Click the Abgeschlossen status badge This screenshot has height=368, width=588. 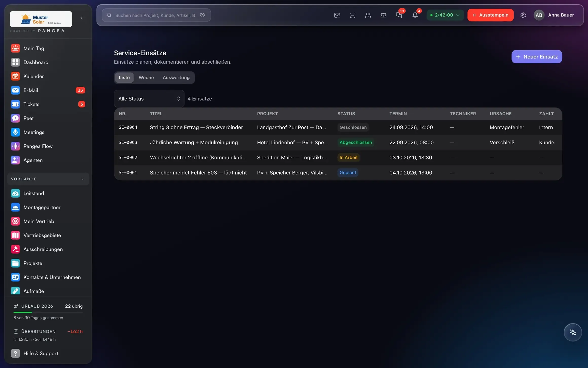356,142
